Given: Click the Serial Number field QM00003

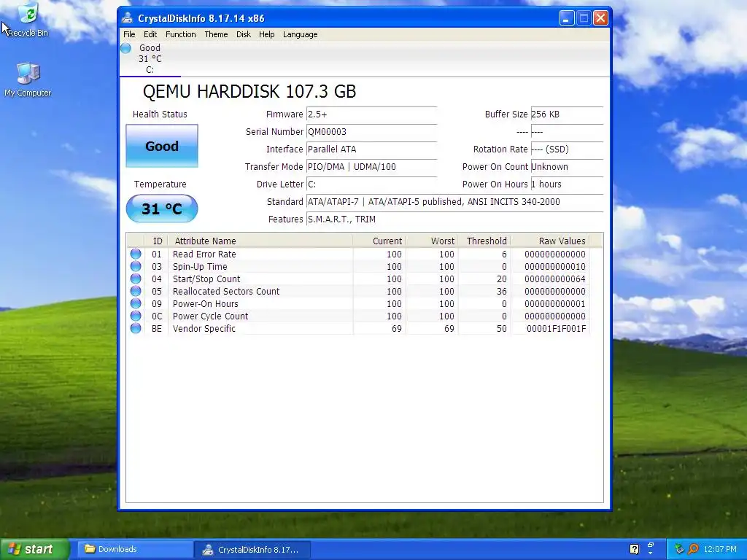Looking at the screenshot, I should click(x=371, y=132).
